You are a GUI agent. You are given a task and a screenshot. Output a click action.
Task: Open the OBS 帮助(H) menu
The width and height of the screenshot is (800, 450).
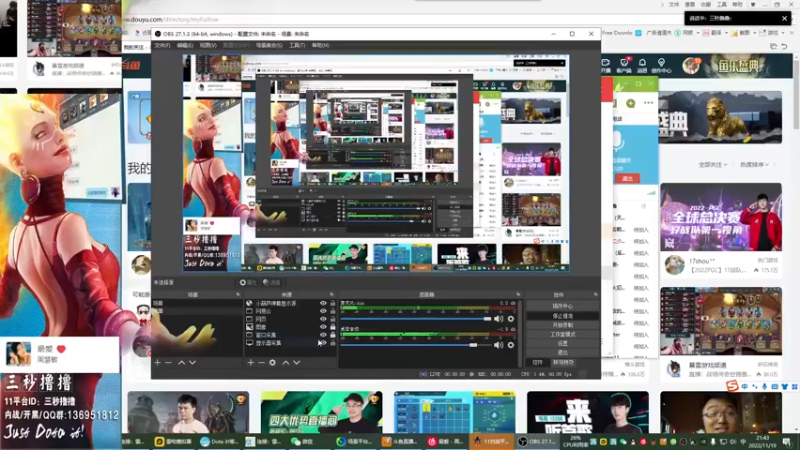[320, 45]
